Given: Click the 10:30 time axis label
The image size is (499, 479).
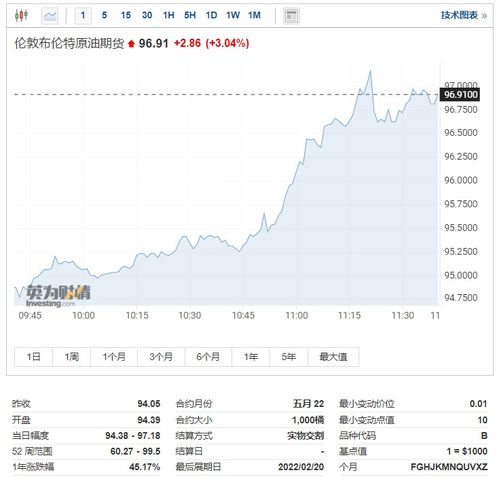Looking at the screenshot, I should point(190,315).
